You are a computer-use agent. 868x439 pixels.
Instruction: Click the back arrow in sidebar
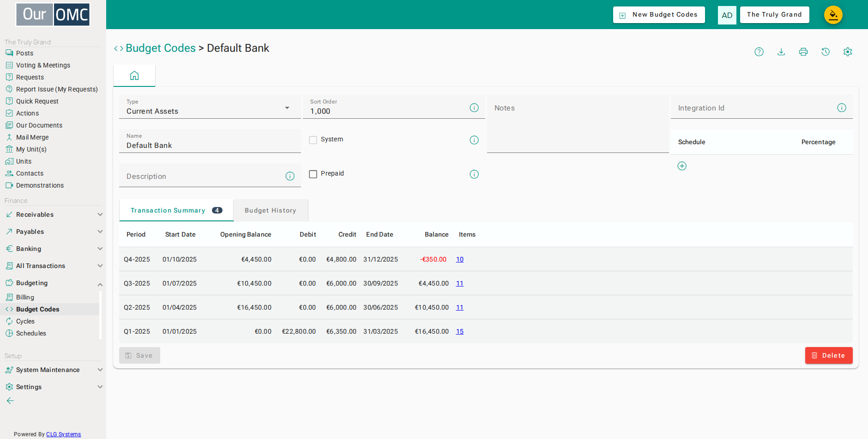(10, 401)
